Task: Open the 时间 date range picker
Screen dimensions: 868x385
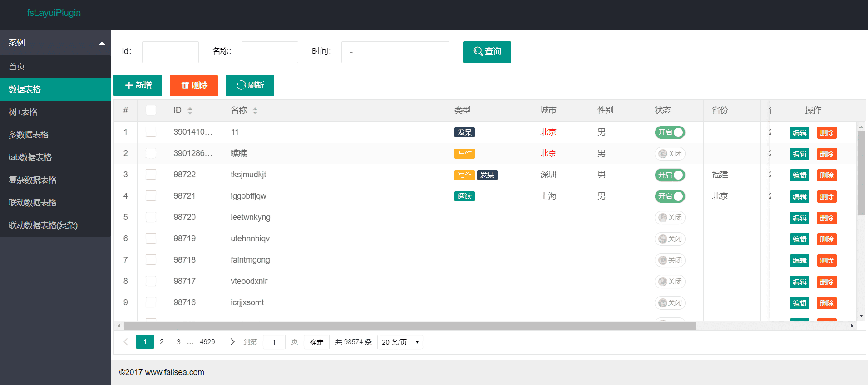Action: point(395,52)
